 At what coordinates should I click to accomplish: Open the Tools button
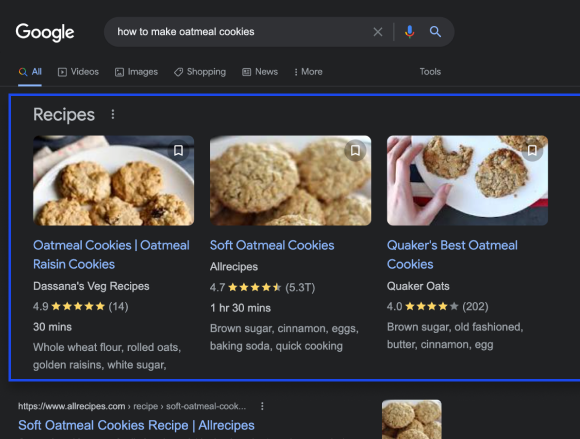pos(430,72)
